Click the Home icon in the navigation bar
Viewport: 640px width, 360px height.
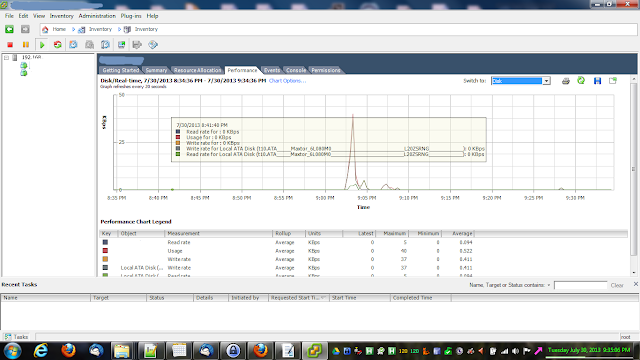coord(45,29)
